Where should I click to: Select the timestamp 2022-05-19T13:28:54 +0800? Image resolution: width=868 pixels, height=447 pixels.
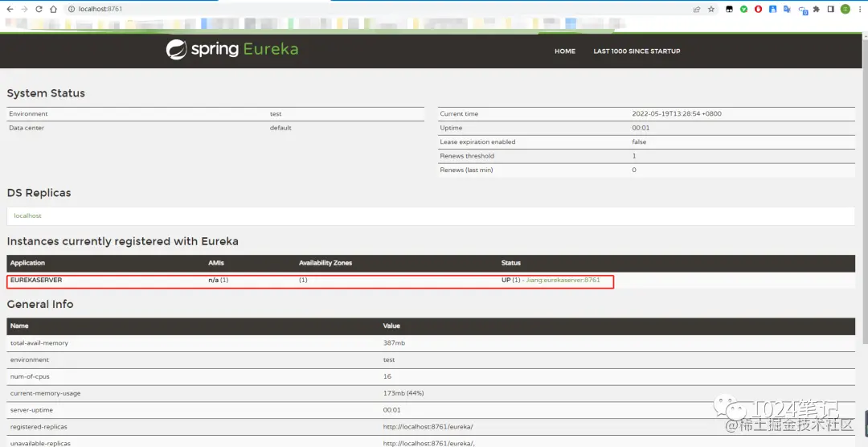tap(677, 113)
